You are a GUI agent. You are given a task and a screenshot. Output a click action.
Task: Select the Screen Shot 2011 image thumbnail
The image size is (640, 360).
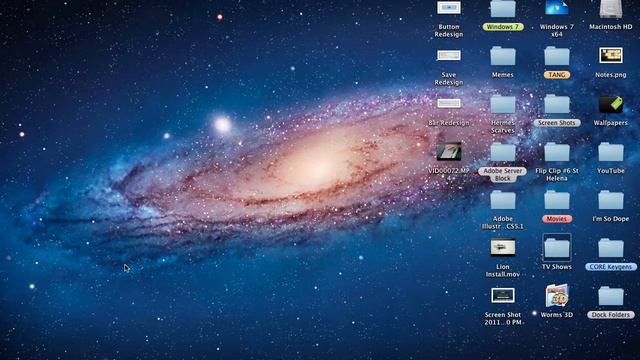[x=502, y=296]
